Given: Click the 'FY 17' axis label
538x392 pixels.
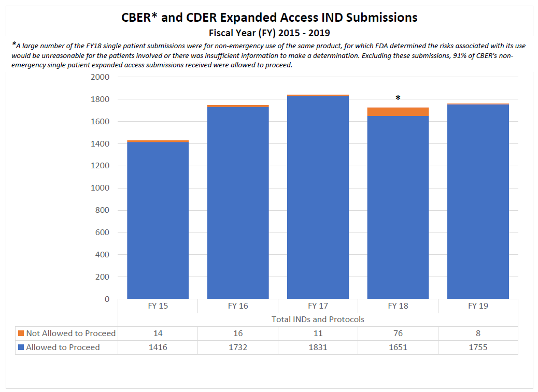Looking at the screenshot, I should pyautogui.click(x=318, y=306).
